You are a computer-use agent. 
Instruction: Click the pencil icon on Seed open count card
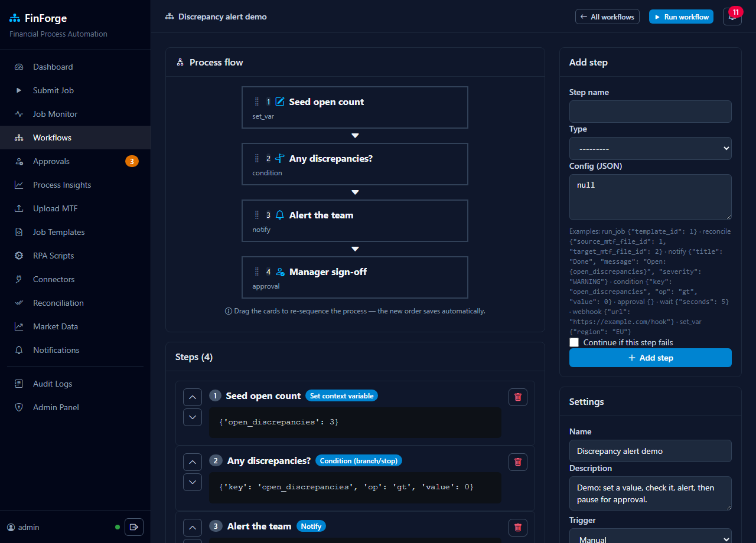coord(280,102)
